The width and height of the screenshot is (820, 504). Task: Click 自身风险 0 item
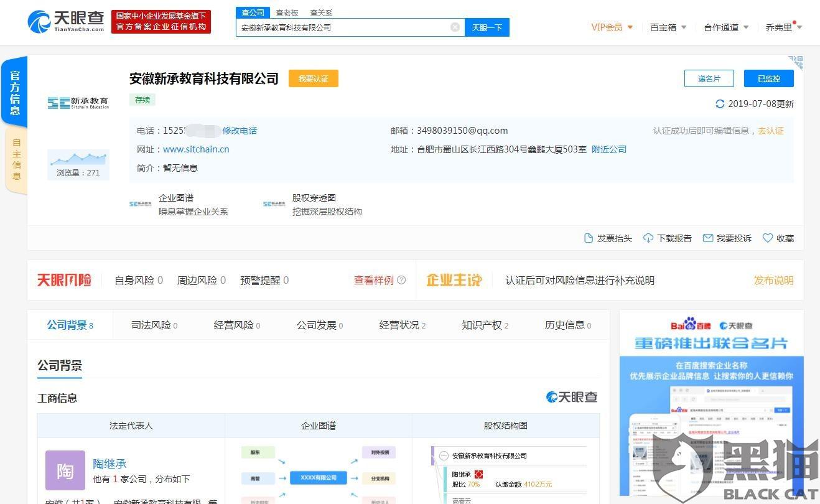click(139, 280)
